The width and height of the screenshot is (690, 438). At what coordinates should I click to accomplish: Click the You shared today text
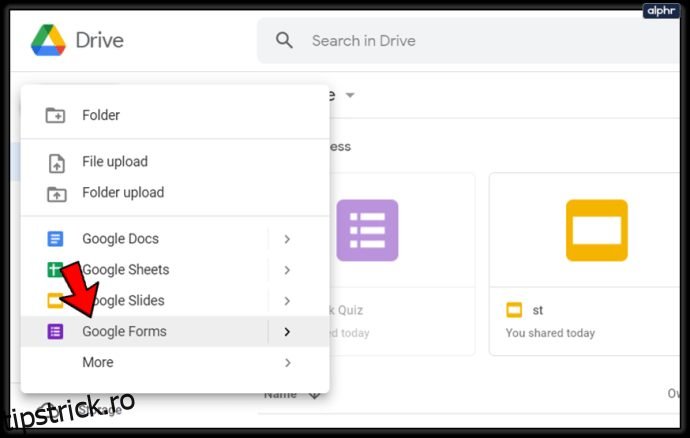coord(550,333)
